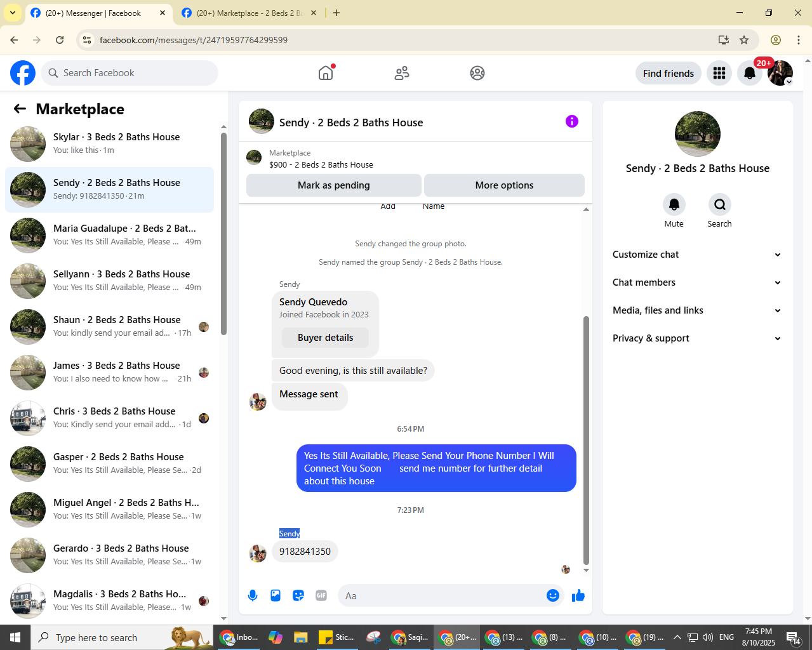Go to Home feed icon
This screenshot has width=812, height=650.
326,73
